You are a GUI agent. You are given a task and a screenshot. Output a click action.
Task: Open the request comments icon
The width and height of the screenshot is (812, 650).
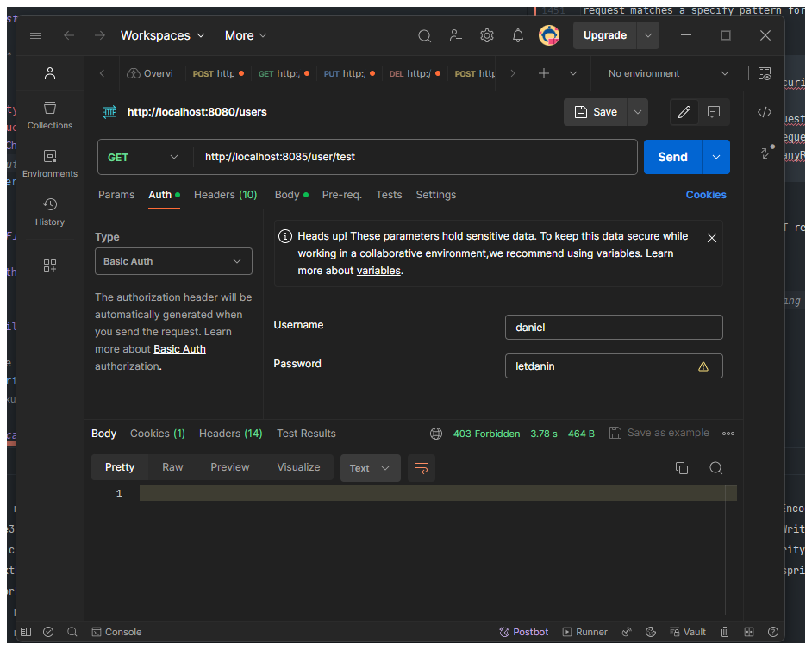tap(714, 112)
